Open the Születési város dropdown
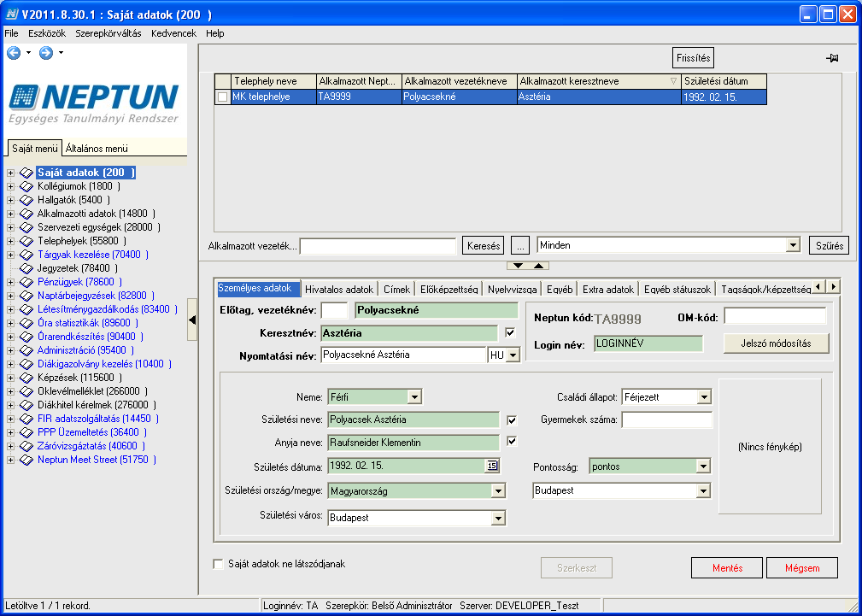 pyautogui.click(x=498, y=518)
